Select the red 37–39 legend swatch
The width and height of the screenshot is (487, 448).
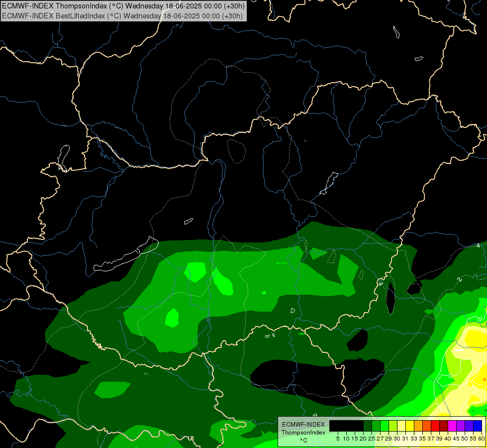coord(435,426)
